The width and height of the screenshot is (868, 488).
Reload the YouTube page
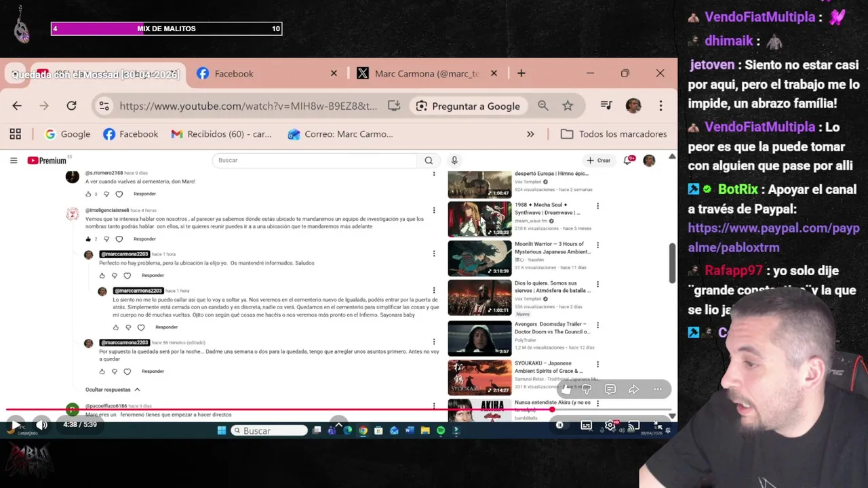[71, 106]
